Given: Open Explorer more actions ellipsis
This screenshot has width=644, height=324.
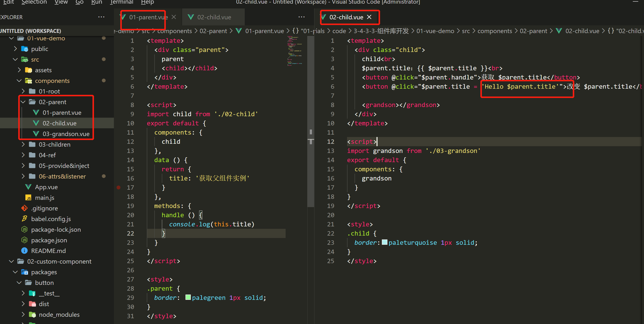Looking at the screenshot, I should [x=101, y=17].
